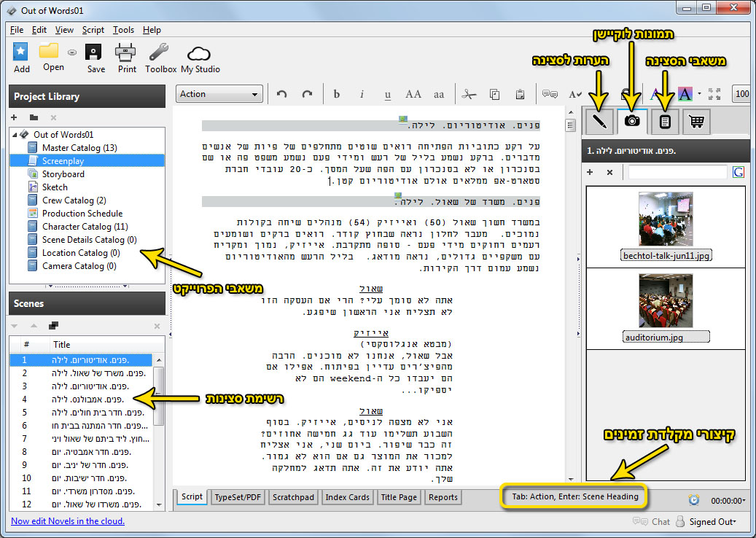The width and height of the screenshot is (756, 538).
Task: Save the project with the floppy disk icon
Action: pos(93,52)
